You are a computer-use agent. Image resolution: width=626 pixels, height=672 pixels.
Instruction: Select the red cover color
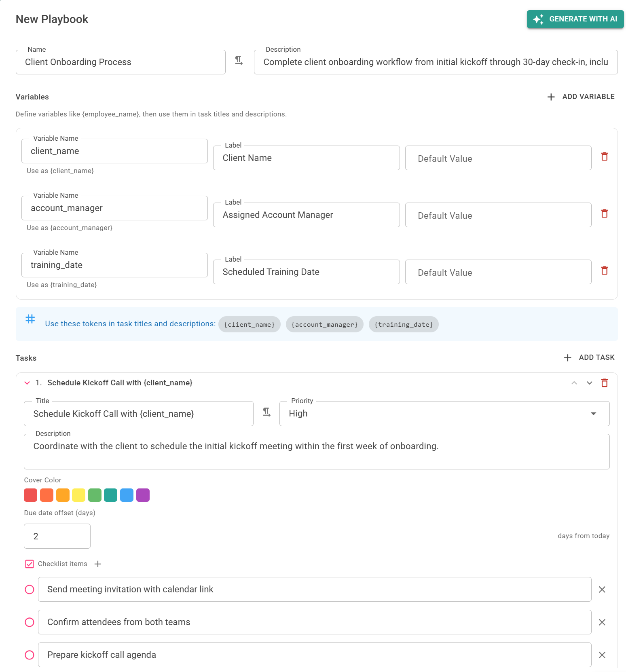click(31, 495)
